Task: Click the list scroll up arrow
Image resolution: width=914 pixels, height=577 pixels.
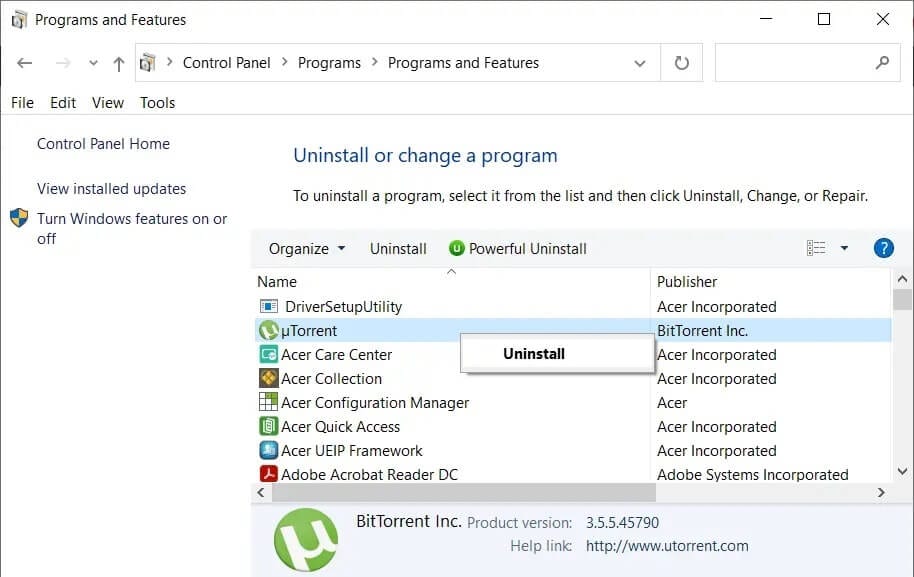Action: click(x=902, y=279)
